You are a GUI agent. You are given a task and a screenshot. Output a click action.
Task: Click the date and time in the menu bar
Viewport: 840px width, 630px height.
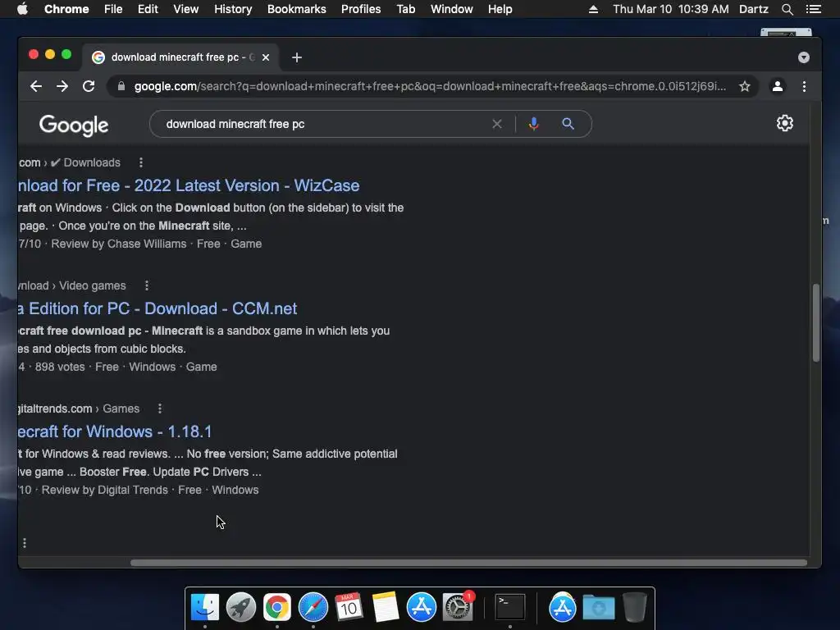(671, 9)
